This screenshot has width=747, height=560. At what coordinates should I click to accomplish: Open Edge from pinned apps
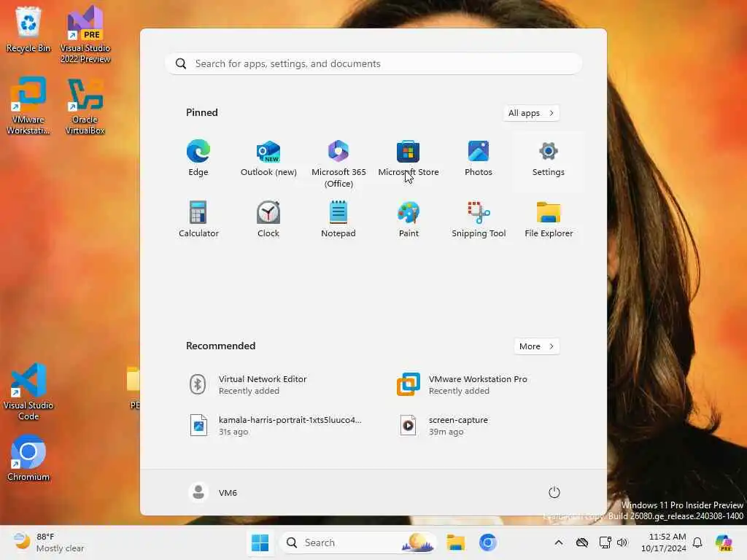click(198, 158)
